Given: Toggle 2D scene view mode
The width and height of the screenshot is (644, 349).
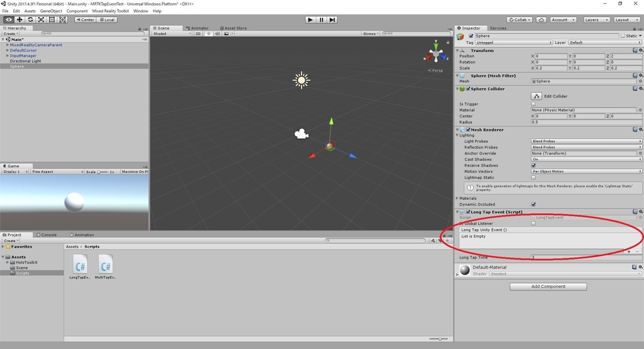Looking at the screenshot, I should coord(198,34).
